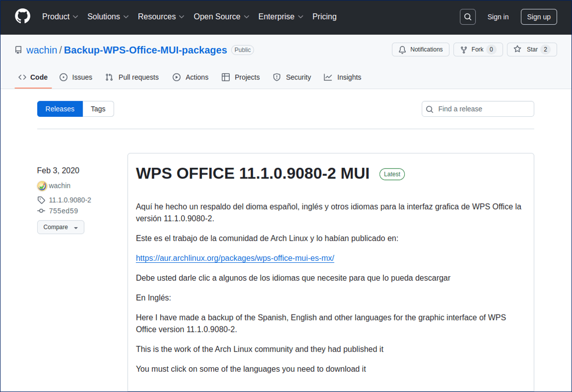Open the 11.1.0.9080-2 tag link
The width and height of the screenshot is (572, 392).
(70, 200)
